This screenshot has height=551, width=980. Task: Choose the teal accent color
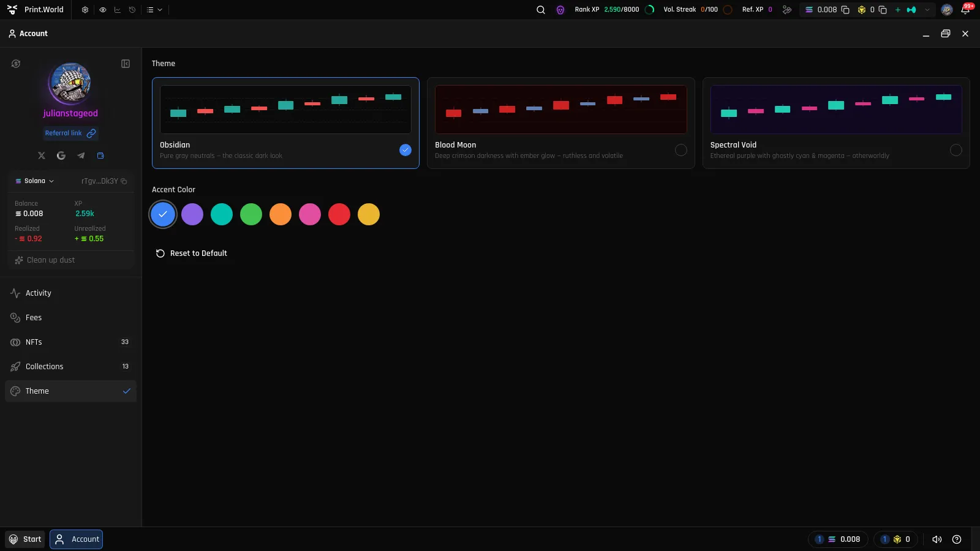point(222,214)
